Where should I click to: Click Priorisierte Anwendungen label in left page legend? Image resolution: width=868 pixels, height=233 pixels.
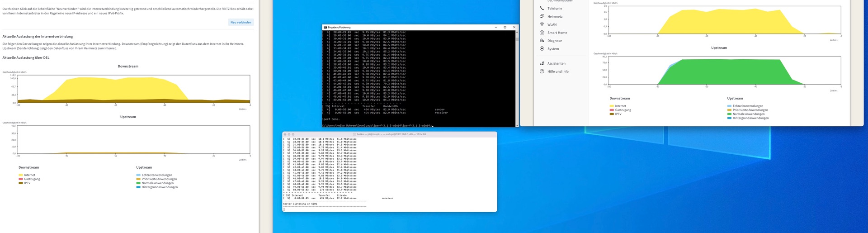159,179
